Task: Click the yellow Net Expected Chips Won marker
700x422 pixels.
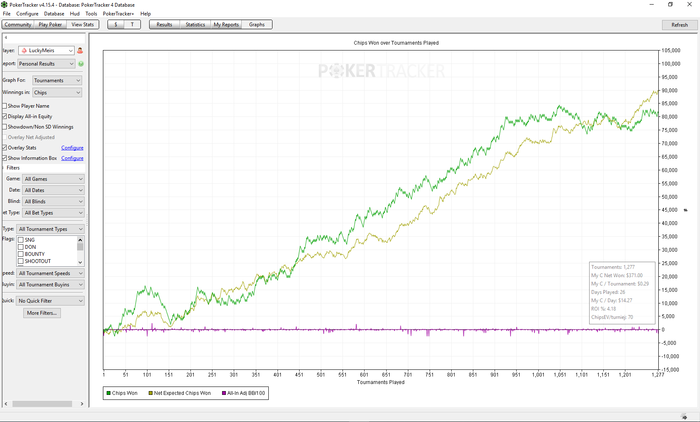Action: pos(150,393)
